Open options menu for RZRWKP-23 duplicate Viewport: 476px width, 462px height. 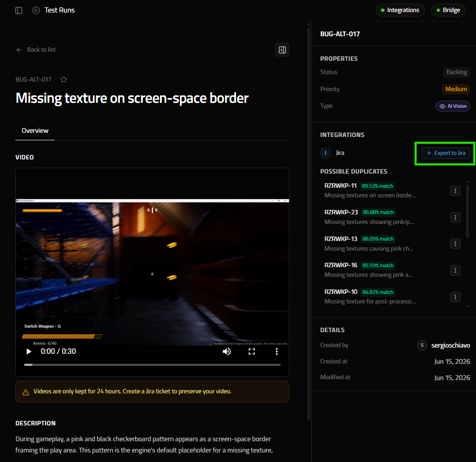[455, 217]
